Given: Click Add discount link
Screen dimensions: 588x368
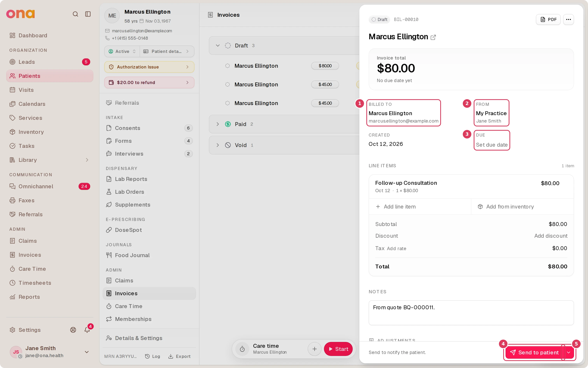Looking at the screenshot, I should pyautogui.click(x=551, y=236).
